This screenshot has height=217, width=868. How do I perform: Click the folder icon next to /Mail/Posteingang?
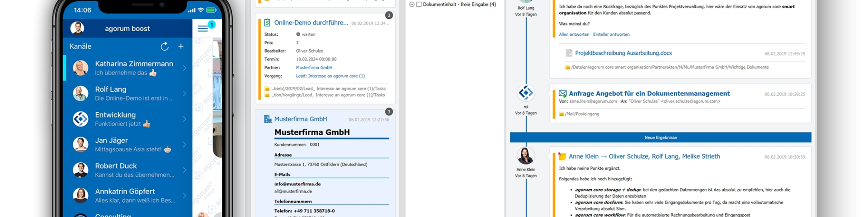(561, 114)
